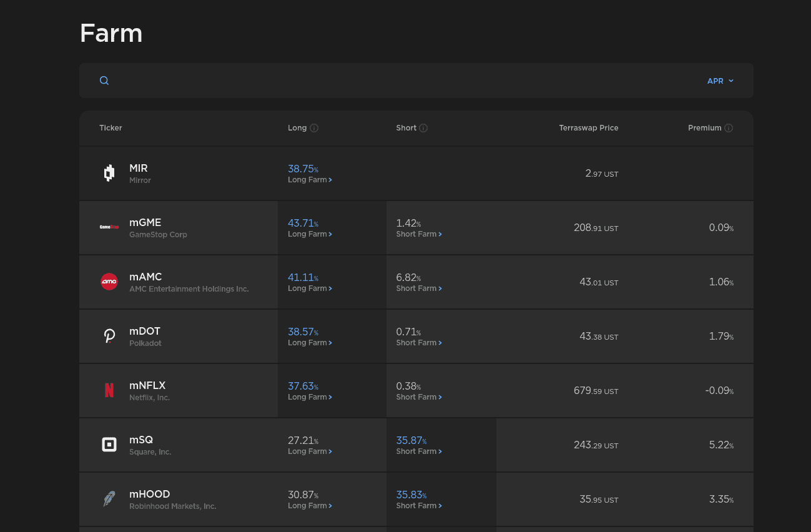The width and height of the screenshot is (811, 532).
Task: Click the Polkadot logo for mDOT
Action: (x=109, y=336)
